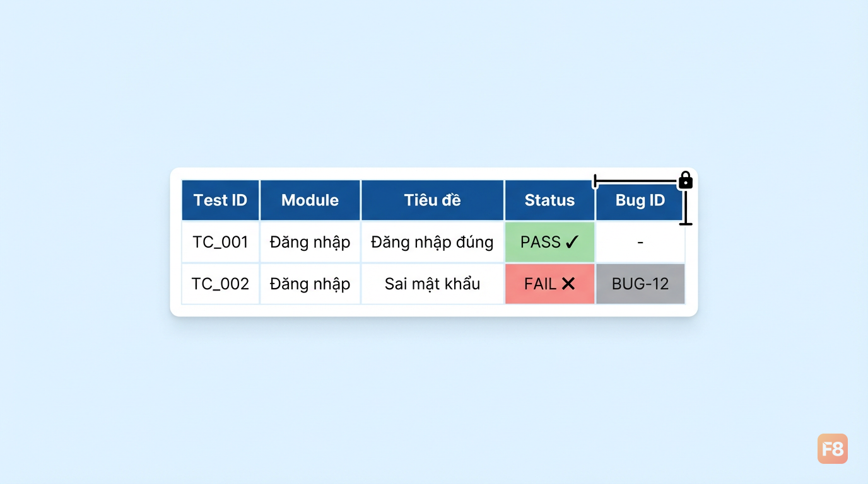
Task: Click the empty dash Bug ID cell
Action: click(x=640, y=242)
